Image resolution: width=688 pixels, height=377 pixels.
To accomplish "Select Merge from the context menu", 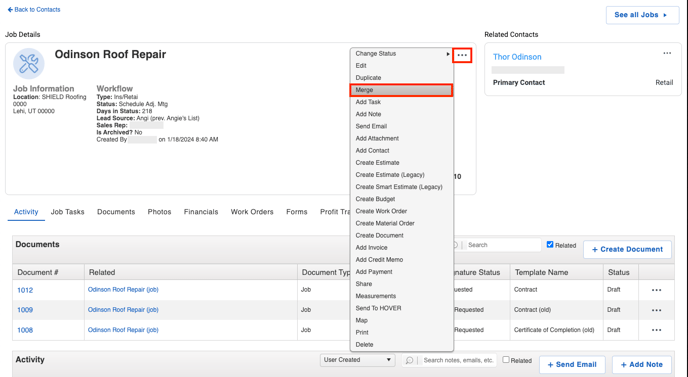I will tap(401, 90).
